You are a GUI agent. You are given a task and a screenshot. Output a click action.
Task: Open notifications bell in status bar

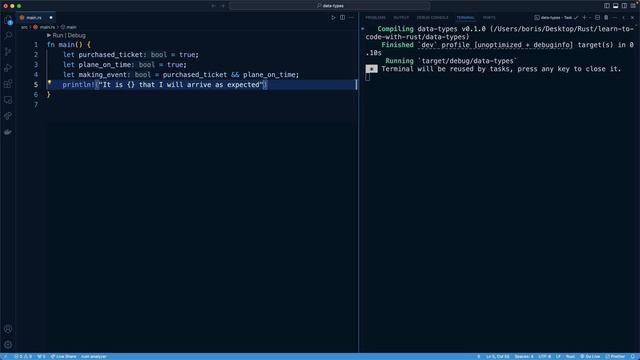click(x=633, y=356)
